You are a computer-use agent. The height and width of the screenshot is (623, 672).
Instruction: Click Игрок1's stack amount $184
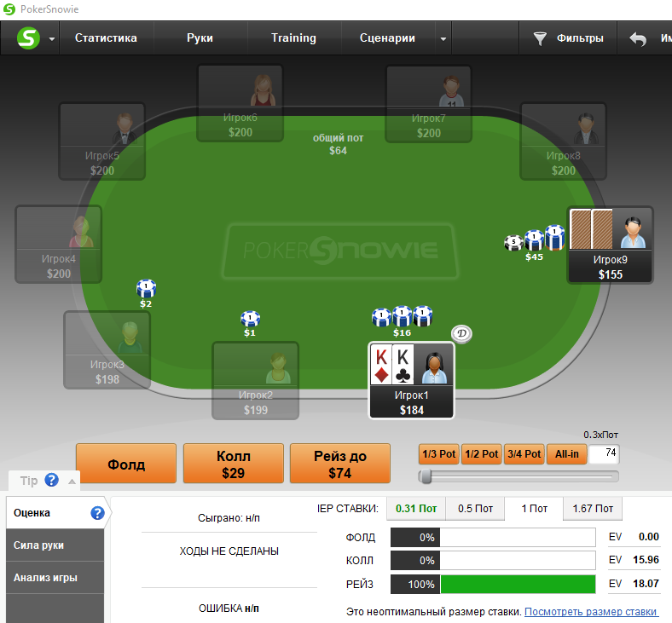point(412,410)
